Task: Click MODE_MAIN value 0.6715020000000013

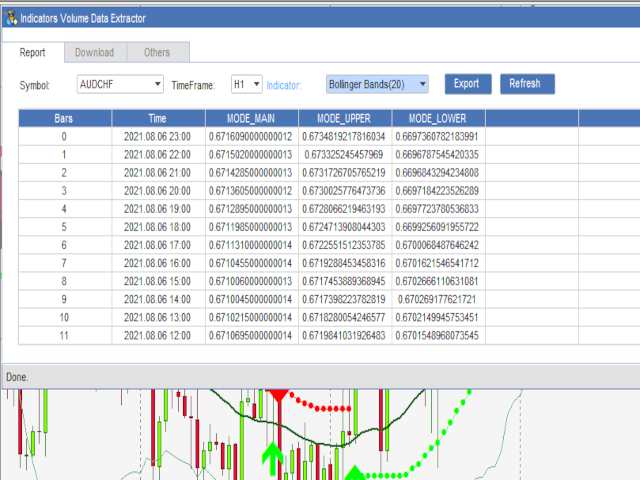Action: tap(251, 155)
